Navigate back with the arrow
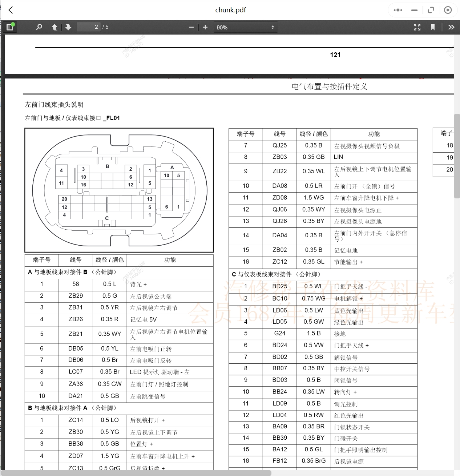This screenshot has height=476, width=460. [11, 10]
